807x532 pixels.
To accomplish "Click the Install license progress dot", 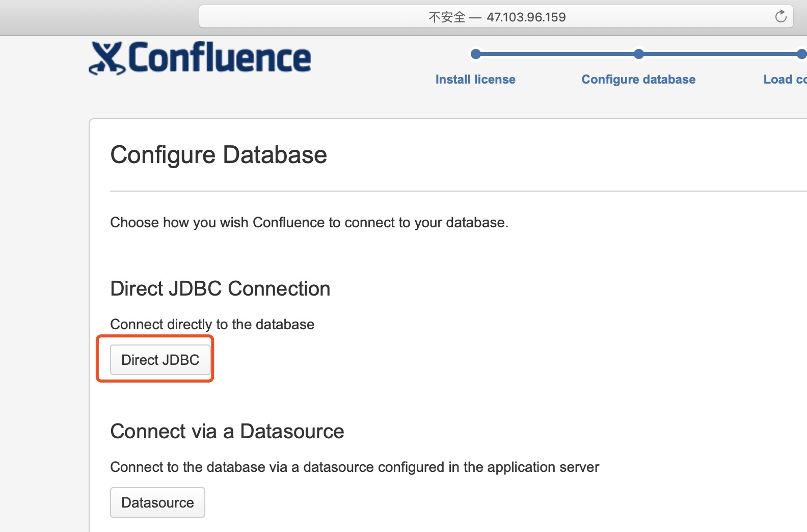I will tap(476, 54).
